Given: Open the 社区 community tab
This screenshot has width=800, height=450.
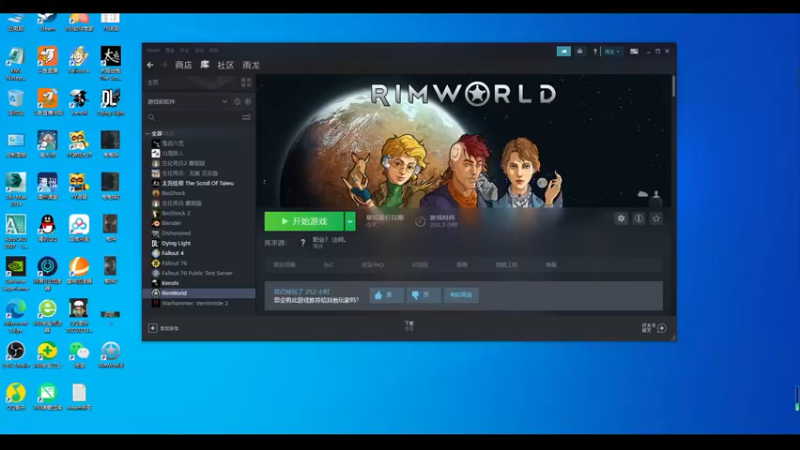Looking at the screenshot, I should click(226, 65).
